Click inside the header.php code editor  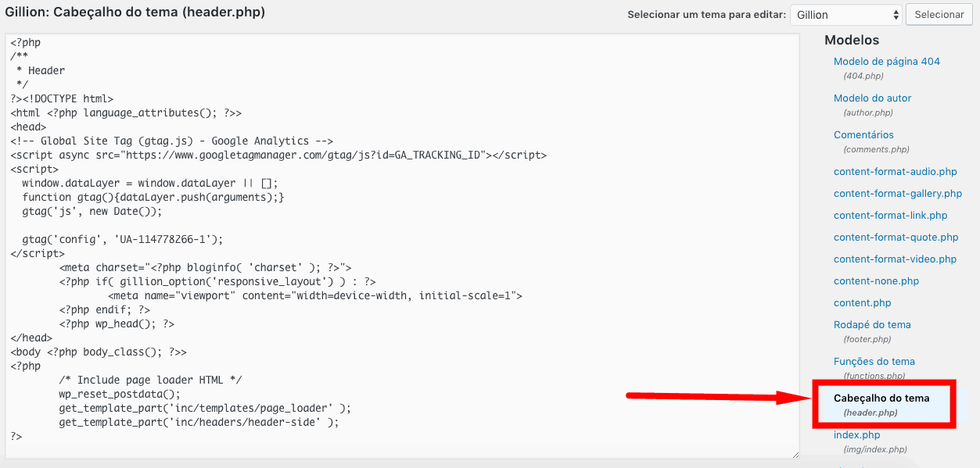(x=402, y=245)
